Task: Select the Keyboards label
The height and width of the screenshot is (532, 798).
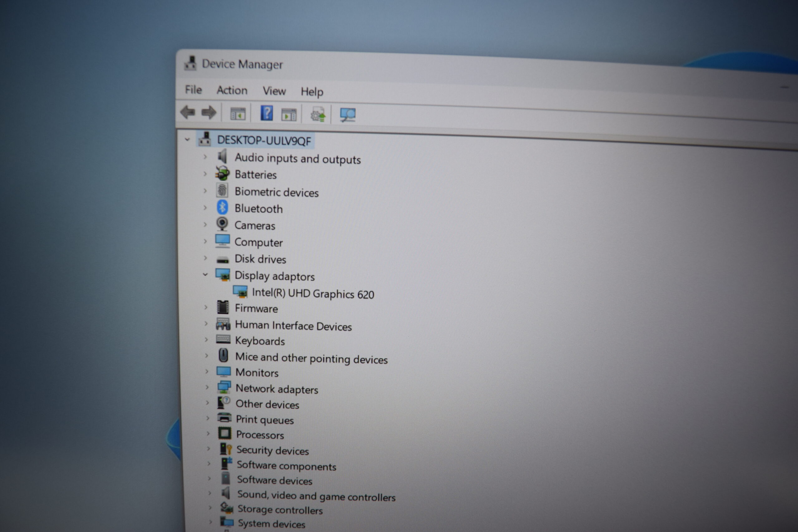Action: click(260, 341)
